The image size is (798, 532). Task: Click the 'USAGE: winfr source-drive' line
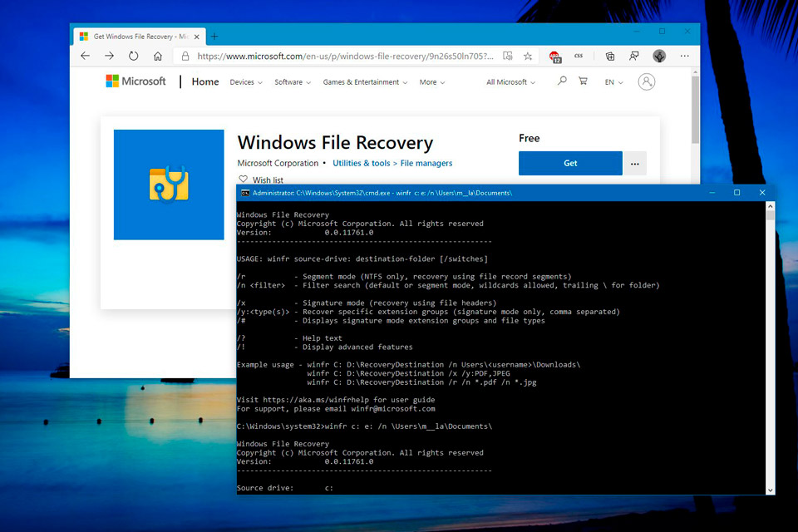pos(362,259)
